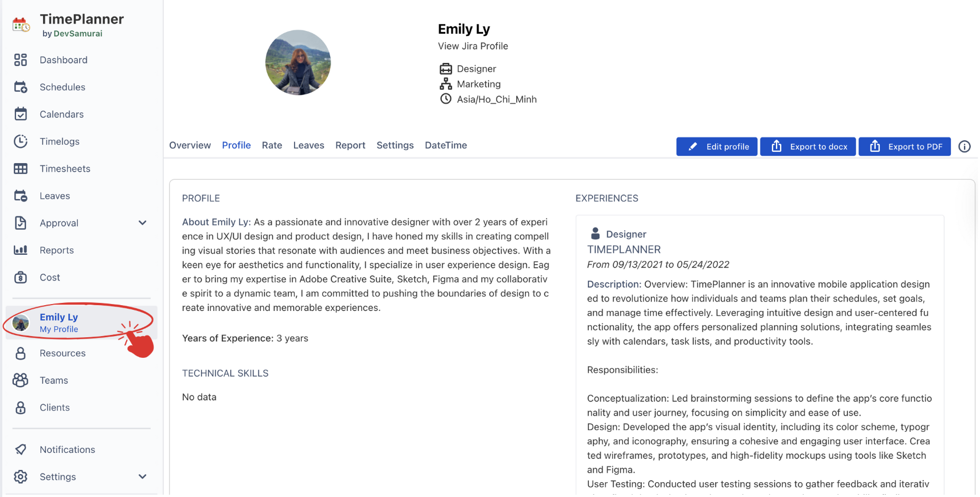Expand the Settings sidebar chevron

click(x=143, y=476)
